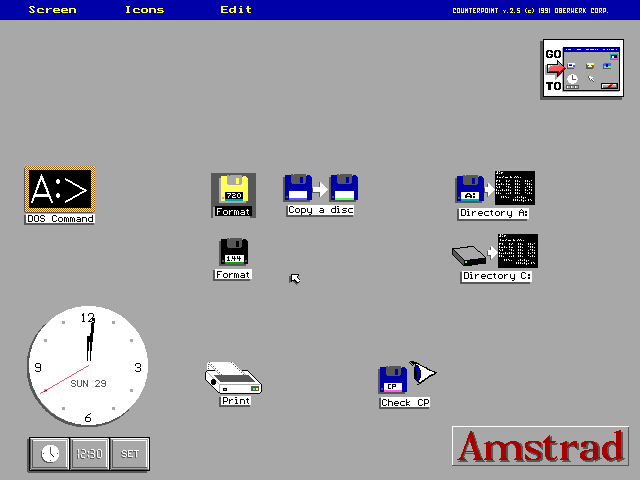This screenshot has height=480, width=640.
Task: Run the Check CP icon
Action: 406,379
